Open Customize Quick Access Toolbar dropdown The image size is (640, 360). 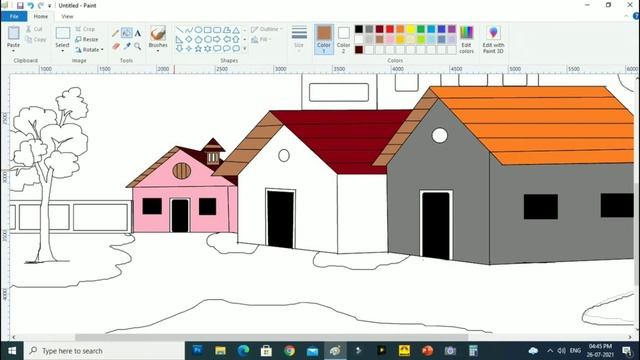point(49,6)
